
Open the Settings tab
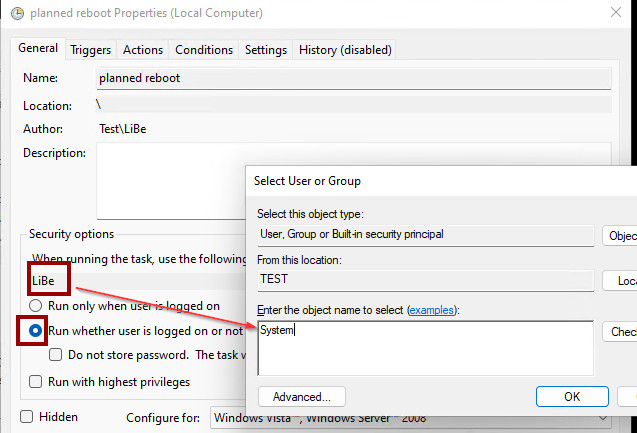266,50
